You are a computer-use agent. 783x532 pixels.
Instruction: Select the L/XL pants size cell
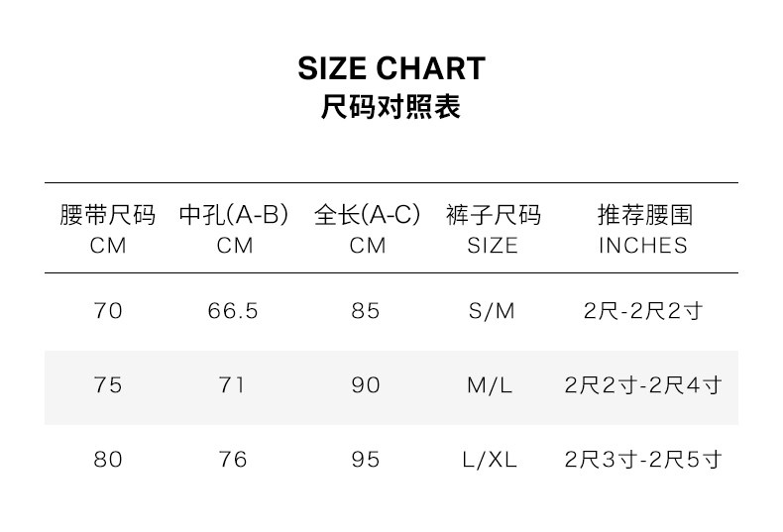(x=491, y=460)
